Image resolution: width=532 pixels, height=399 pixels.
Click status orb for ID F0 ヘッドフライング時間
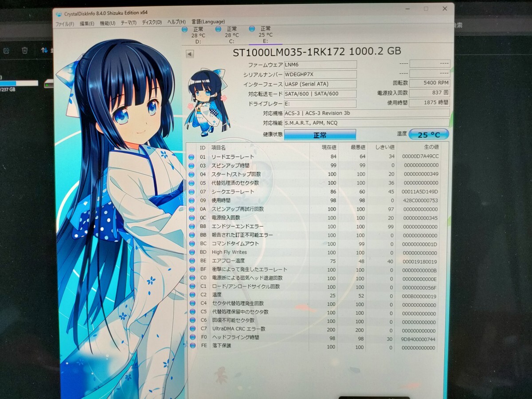click(x=192, y=337)
